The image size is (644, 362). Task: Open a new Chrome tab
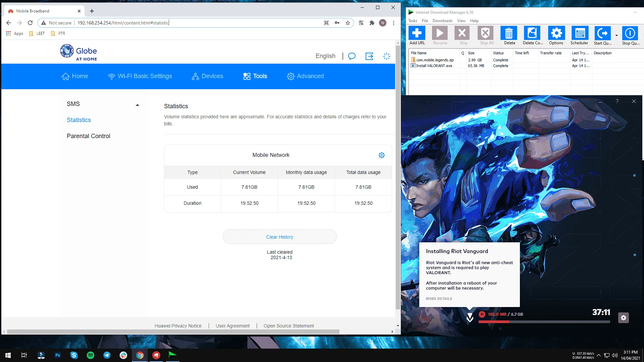[92, 11]
